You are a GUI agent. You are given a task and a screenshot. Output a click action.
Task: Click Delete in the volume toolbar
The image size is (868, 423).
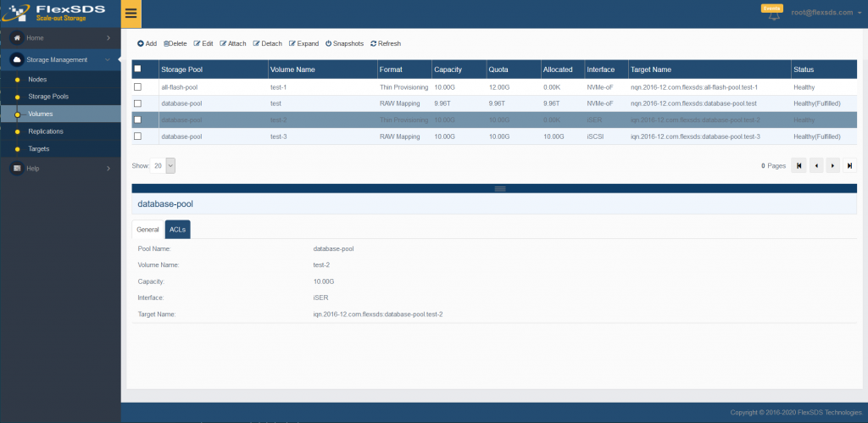[x=175, y=43]
